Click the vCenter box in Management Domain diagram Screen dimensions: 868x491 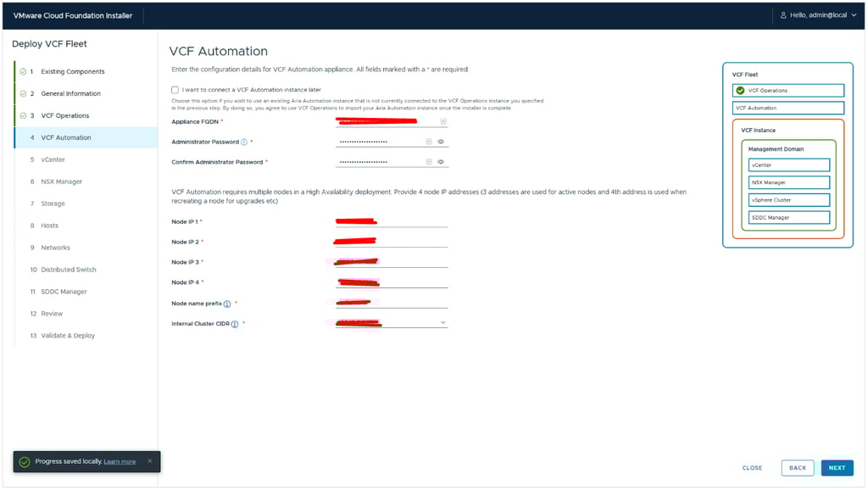(x=789, y=165)
